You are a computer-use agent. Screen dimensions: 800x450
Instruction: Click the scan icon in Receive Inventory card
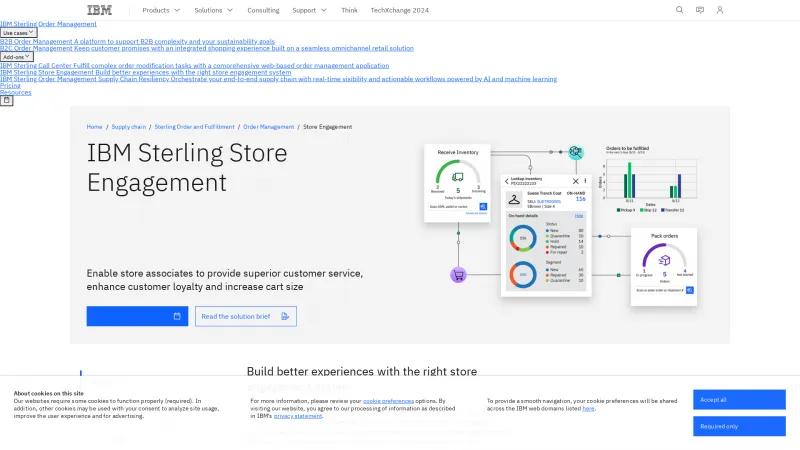coord(483,207)
